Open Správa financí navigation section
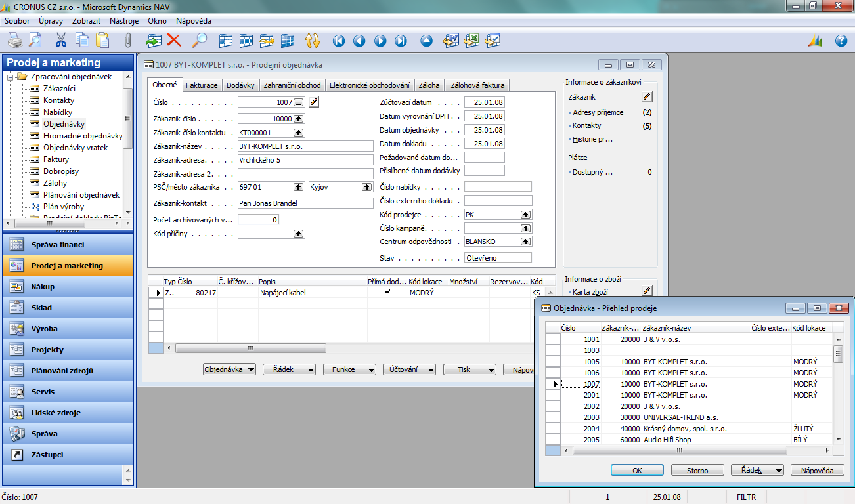Image resolution: width=855 pixels, height=504 pixels. click(68, 245)
